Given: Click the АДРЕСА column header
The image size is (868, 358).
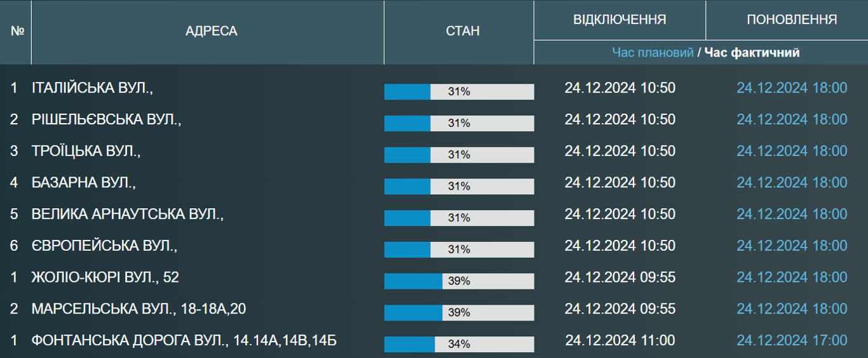Looking at the screenshot, I should [211, 31].
